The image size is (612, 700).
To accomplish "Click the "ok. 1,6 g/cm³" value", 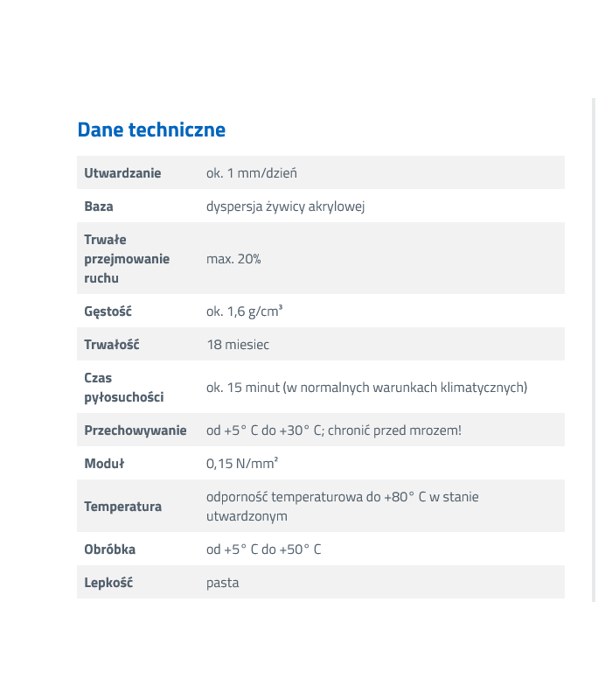I will pos(245,311).
